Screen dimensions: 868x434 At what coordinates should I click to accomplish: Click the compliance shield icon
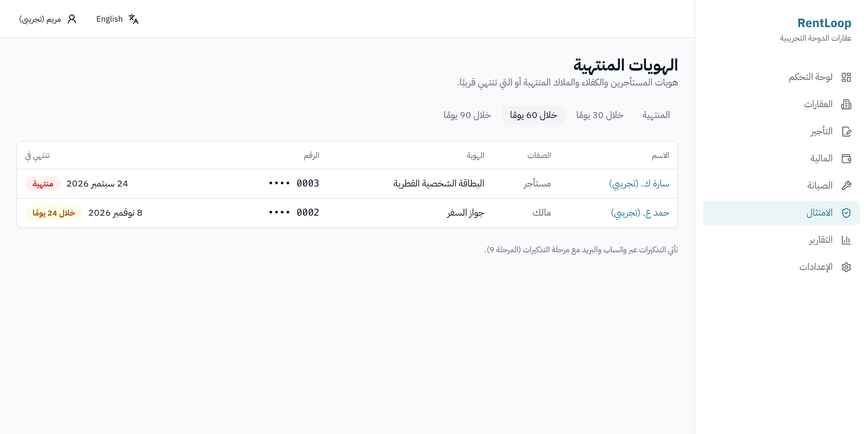click(x=846, y=213)
